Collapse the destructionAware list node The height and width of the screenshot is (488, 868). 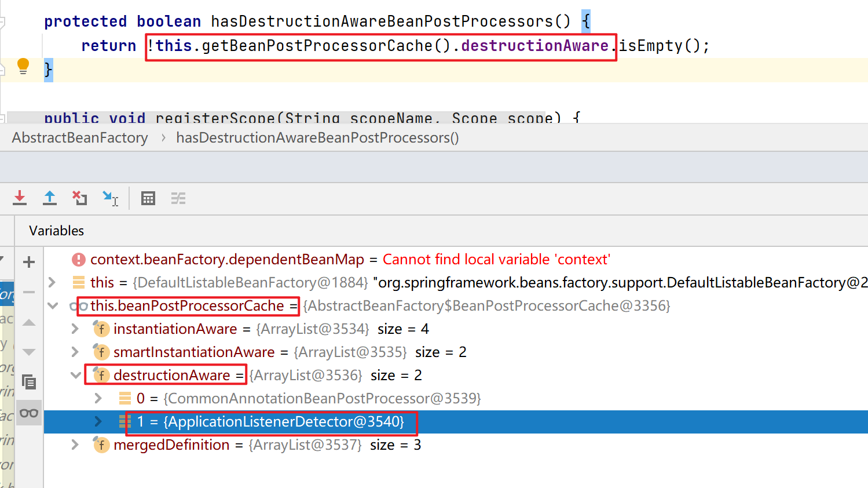coord(76,375)
